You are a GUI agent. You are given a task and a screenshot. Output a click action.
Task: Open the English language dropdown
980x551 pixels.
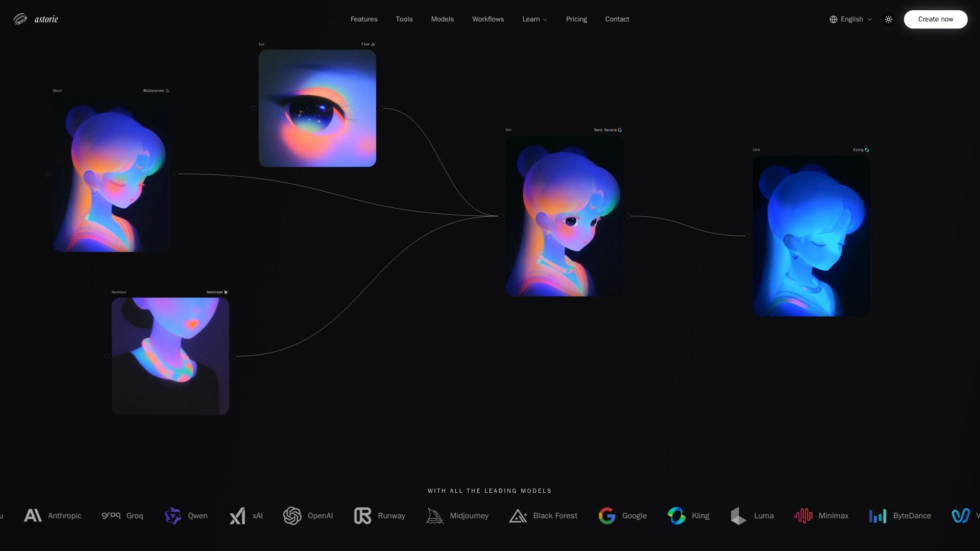coord(850,19)
